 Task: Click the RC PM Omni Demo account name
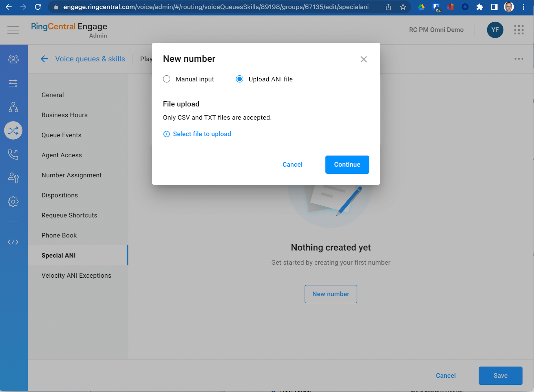[x=436, y=30]
